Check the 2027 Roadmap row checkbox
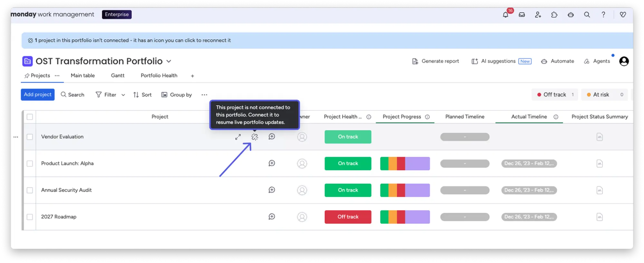644x263 pixels. click(30, 217)
